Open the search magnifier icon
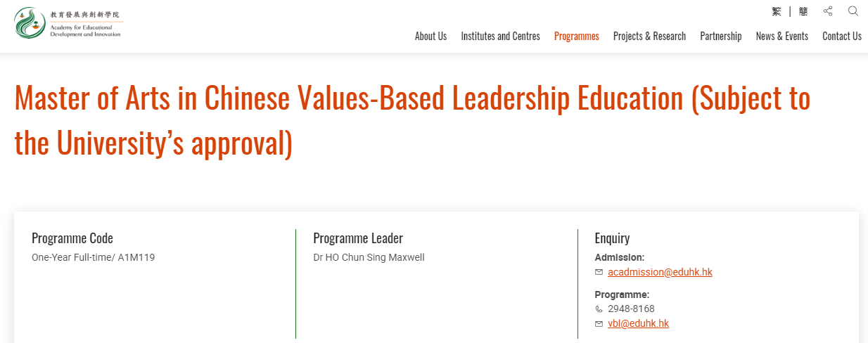 coord(853,11)
